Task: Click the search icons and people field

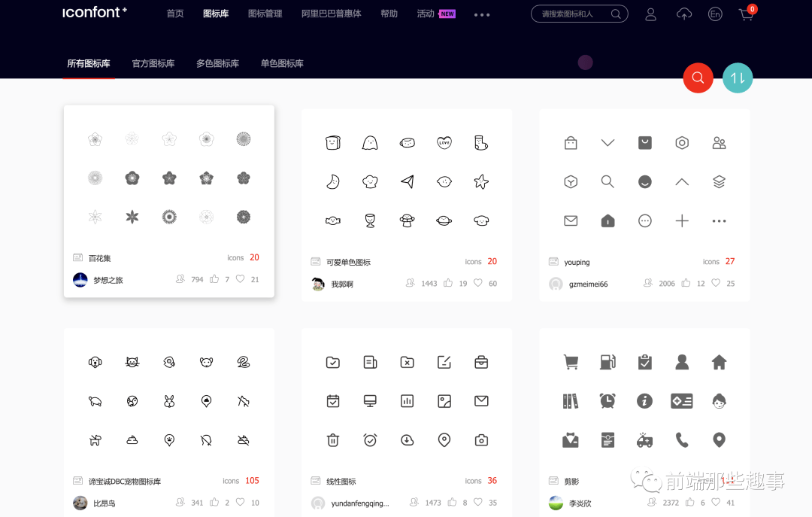Action: coord(579,14)
